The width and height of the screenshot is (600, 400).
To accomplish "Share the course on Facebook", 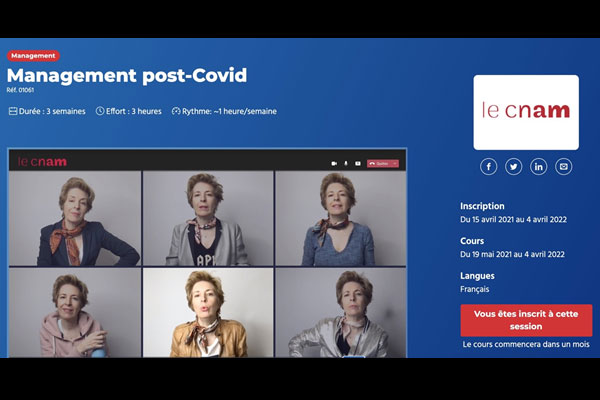I will [489, 167].
